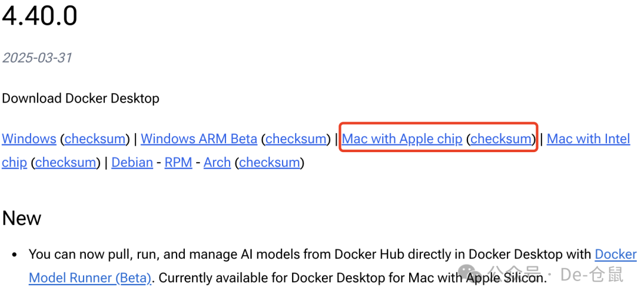Click the RPM download link
Screen dimensions: 644x300
pyautogui.click(x=178, y=162)
